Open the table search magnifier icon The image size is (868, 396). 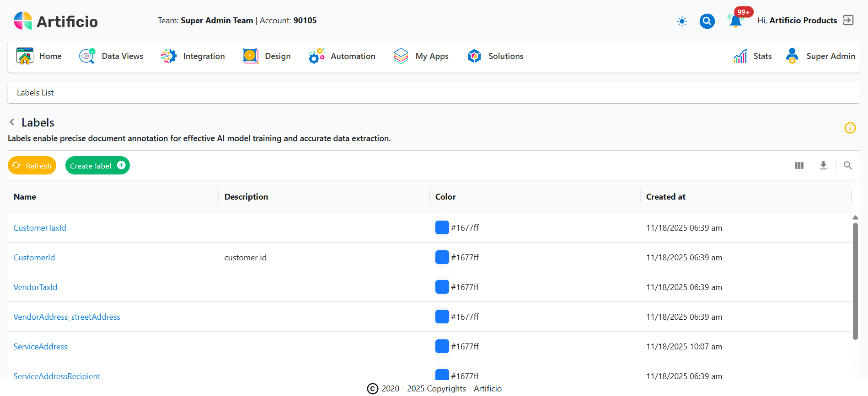(847, 166)
